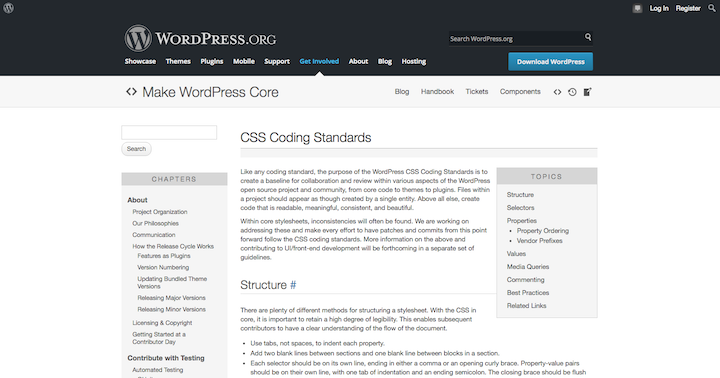Jump to Values in Topics
The height and width of the screenshot is (378, 720).
(x=516, y=254)
